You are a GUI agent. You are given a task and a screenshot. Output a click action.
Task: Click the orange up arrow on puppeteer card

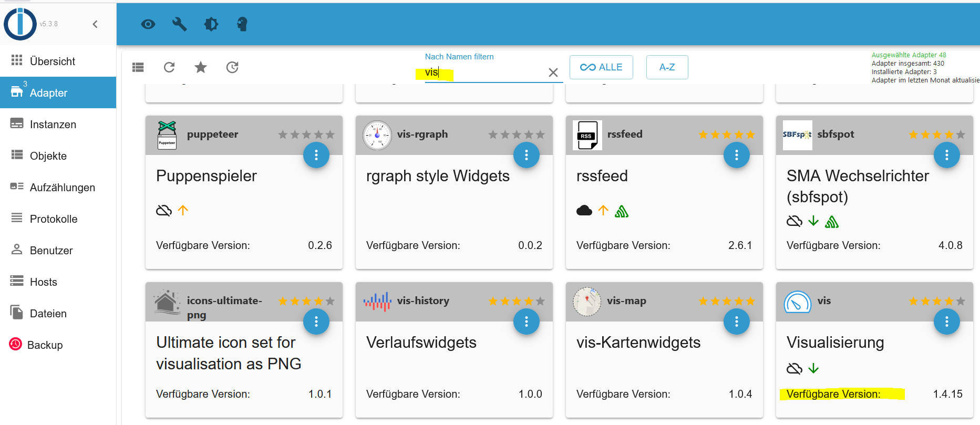[x=183, y=210]
